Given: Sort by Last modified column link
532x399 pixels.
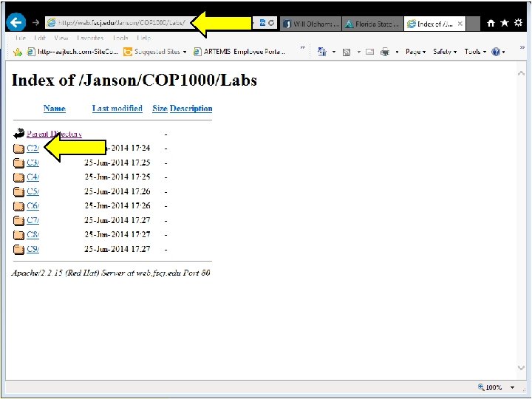Looking at the screenshot, I should (117, 108).
